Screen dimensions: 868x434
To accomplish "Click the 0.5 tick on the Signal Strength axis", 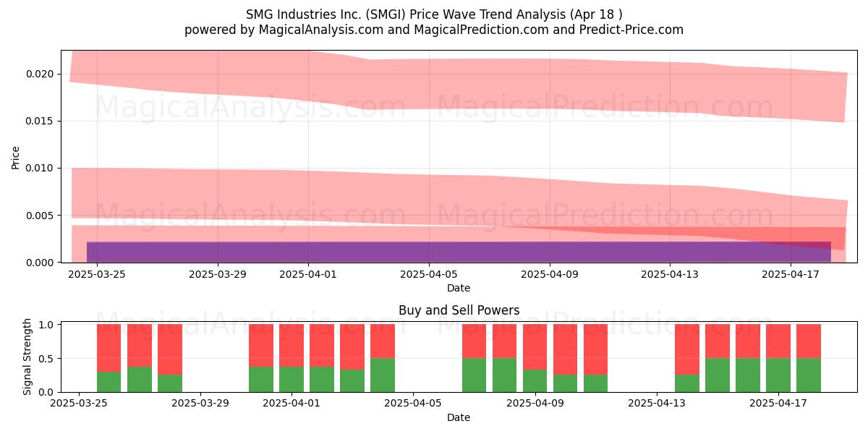I will tap(47, 359).
